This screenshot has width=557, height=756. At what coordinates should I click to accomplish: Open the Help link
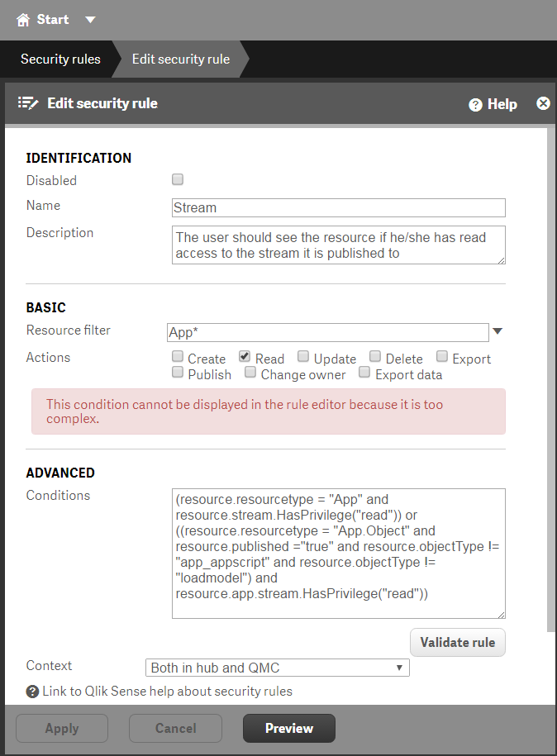(x=502, y=104)
